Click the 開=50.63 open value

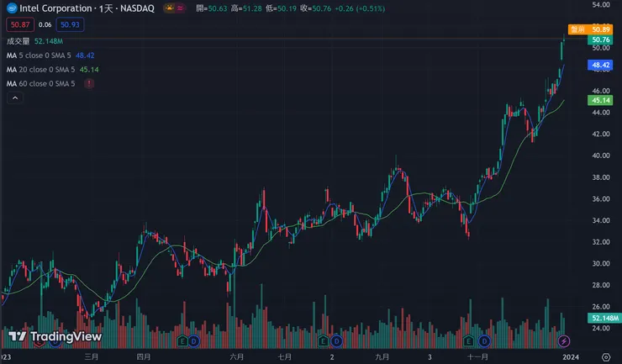[212, 8]
